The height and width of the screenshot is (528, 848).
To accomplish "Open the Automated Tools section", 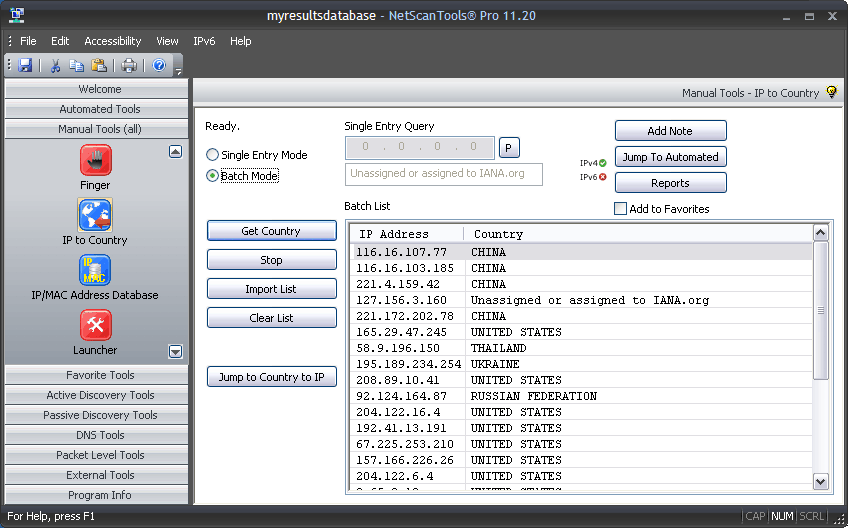I will (x=96, y=109).
